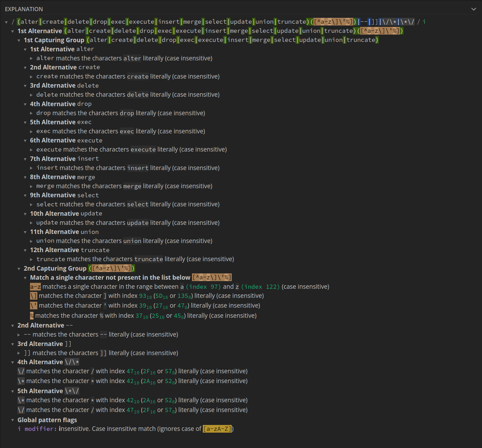Expand 'delete matches the characters' detail arrow
Image resolution: width=482 pixels, height=448 pixels.
pyautogui.click(x=31, y=95)
